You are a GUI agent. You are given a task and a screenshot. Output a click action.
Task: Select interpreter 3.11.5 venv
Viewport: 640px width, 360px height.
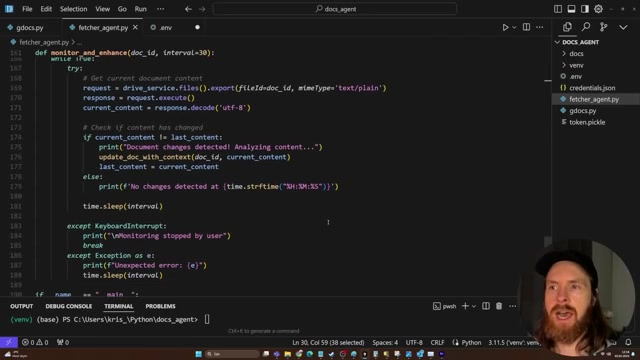tap(514, 342)
